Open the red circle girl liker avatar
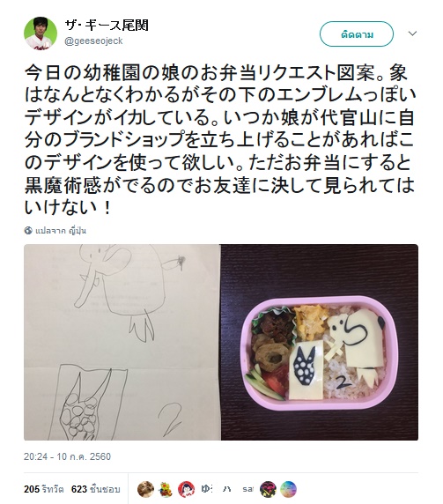Viewport: 443px width, 504px height. tap(187, 489)
